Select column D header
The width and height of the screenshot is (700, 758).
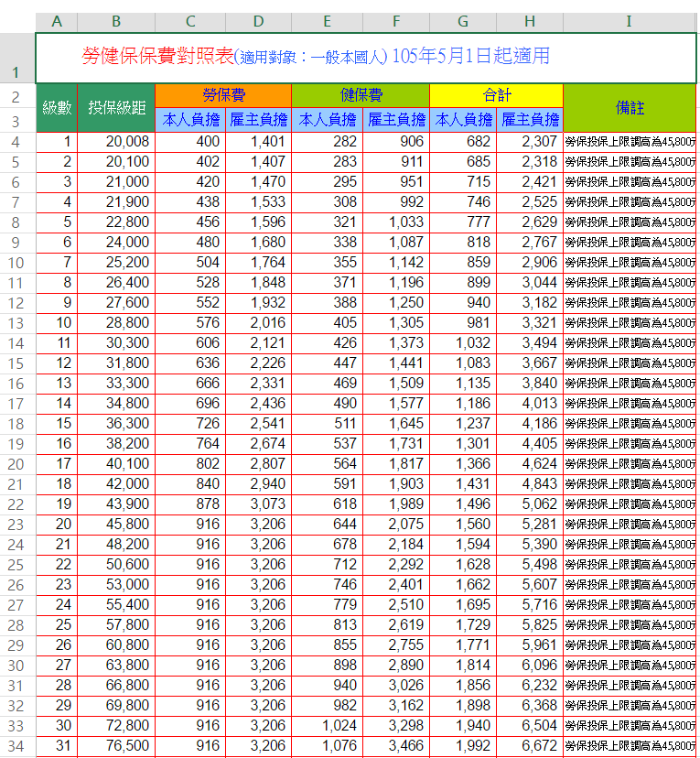pyautogui.click(x=258, y=22)
